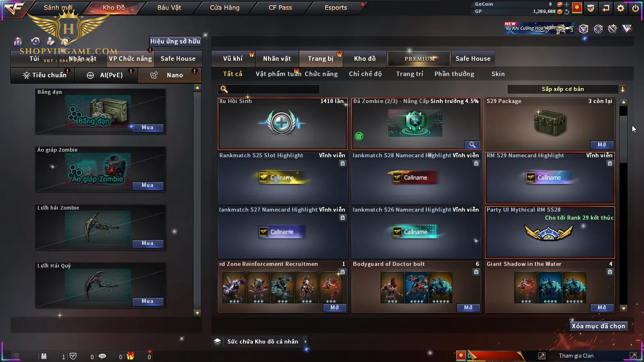644x362 pixels.
Task: Click the GoCoin plus recharge icon
Action: (567, 4)
